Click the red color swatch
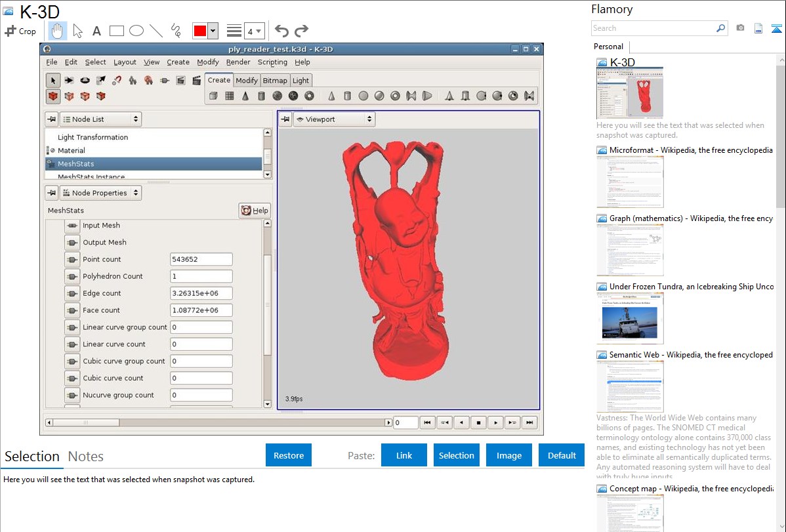The width and height of the screenshot is (786, 532). point(199,31)
